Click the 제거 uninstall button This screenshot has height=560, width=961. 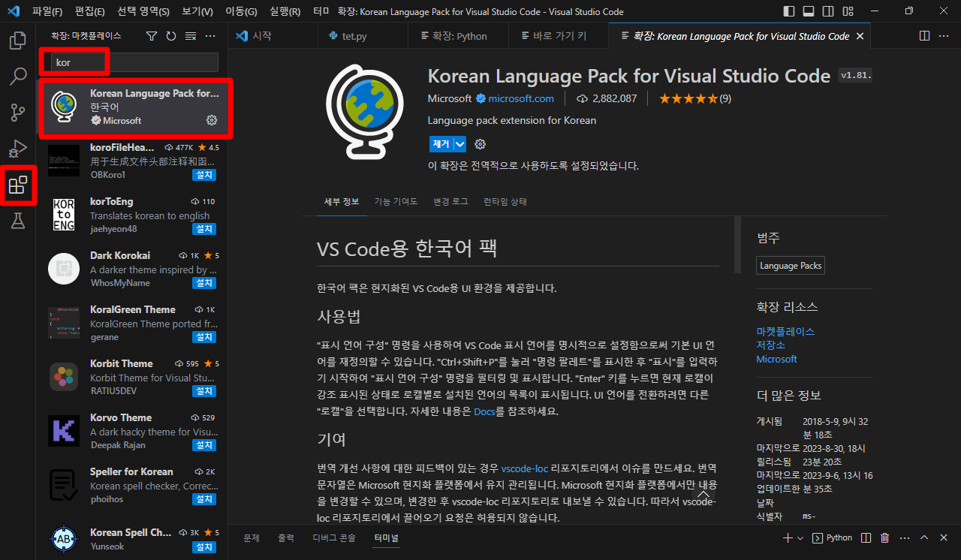pos(441,144)
